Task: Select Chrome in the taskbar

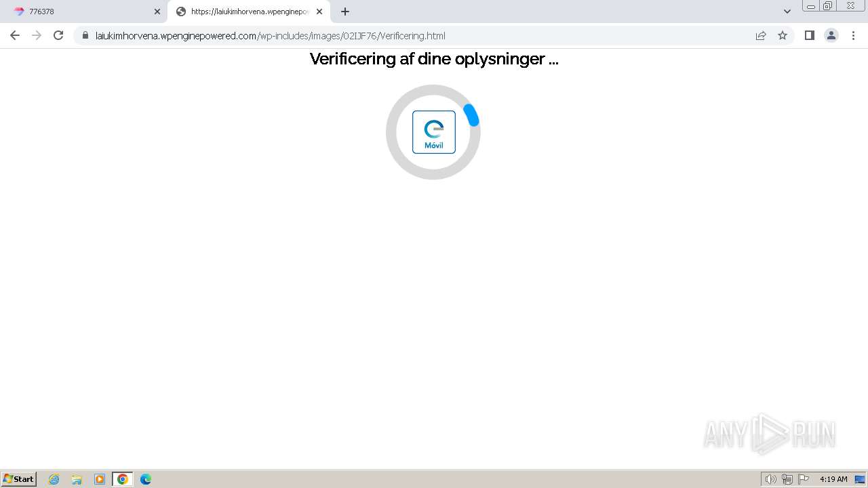Action: click(123, 479)
